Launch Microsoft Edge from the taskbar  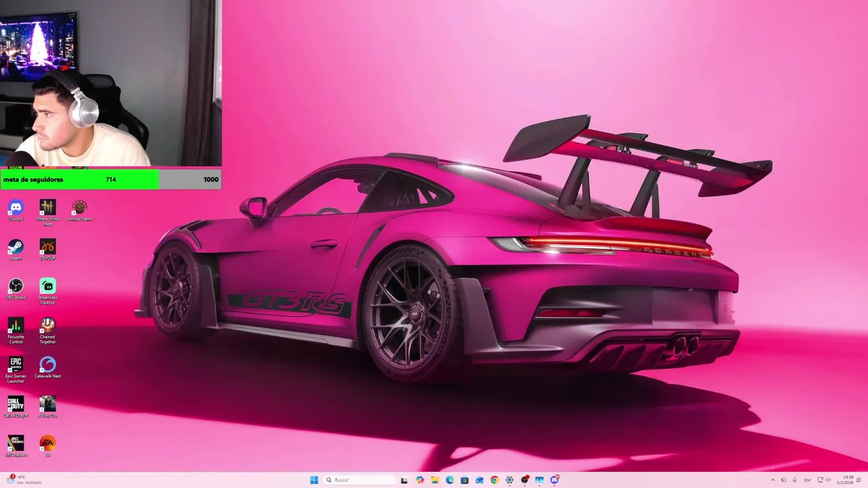tap(450, 480)
